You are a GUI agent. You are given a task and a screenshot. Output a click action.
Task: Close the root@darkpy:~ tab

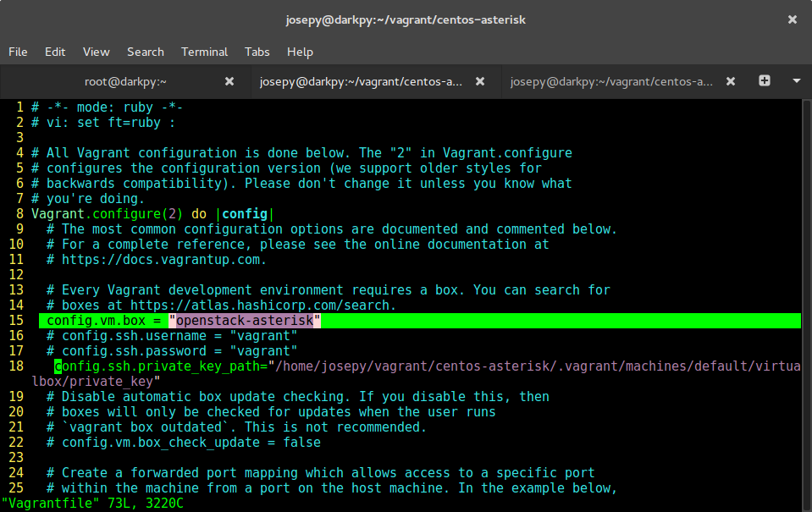(229, 81)
